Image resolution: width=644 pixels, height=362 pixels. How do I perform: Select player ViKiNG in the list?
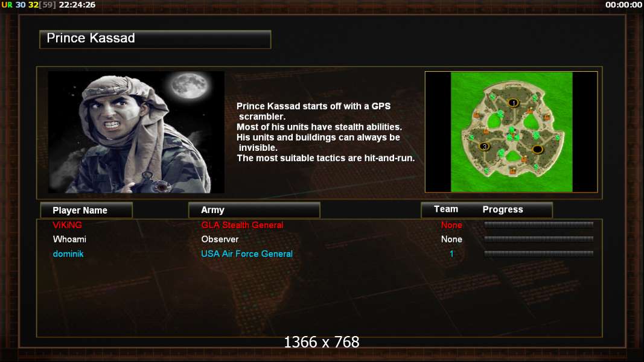pos(68,225)
